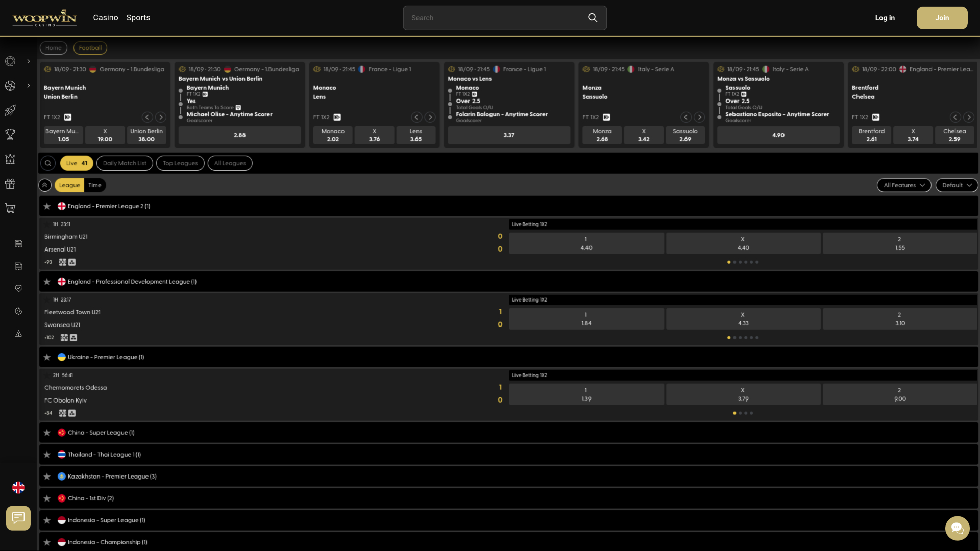Viewport: 980px width, 551px height.
Task: Star the China - Super League row
Action: pos(47,433)
